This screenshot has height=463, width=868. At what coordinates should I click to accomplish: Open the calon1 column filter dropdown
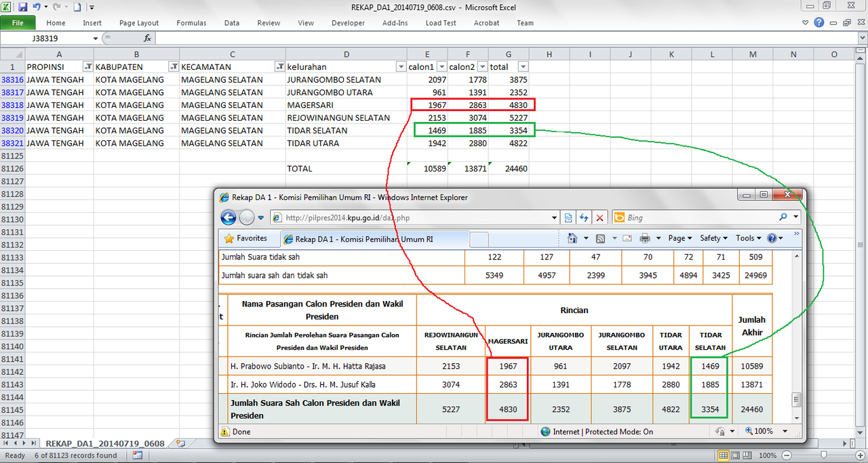(x=441, y=67)
